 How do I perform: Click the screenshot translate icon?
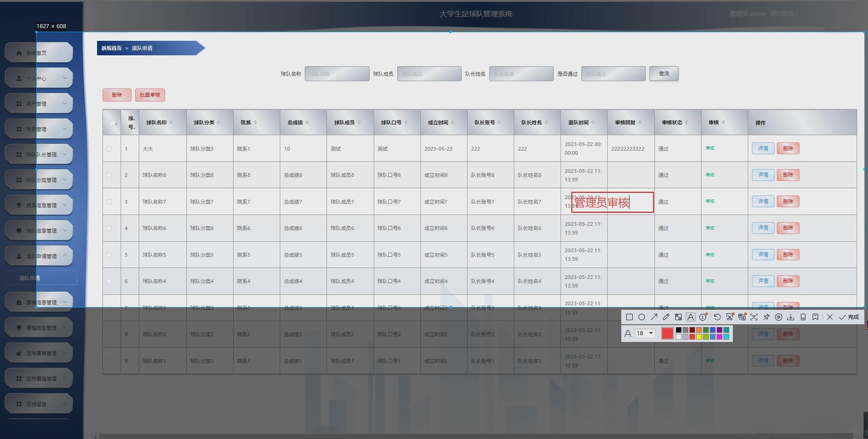coord(742,317)
